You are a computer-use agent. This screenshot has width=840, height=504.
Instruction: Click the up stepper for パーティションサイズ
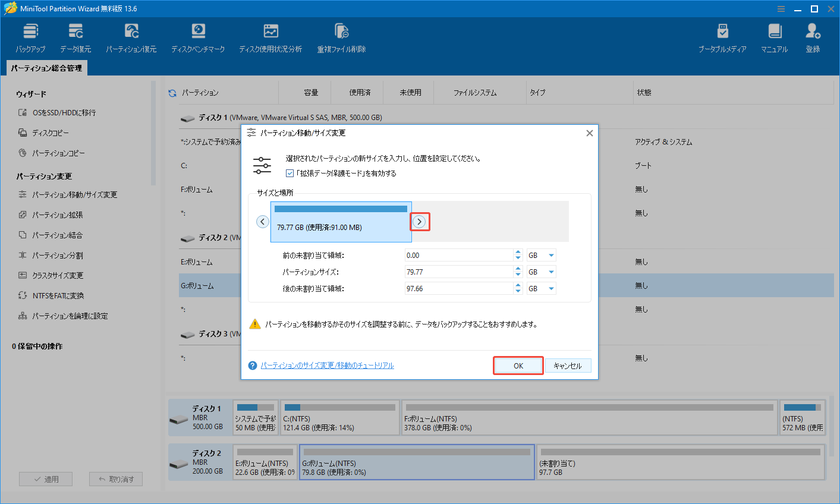coord(517,269)
